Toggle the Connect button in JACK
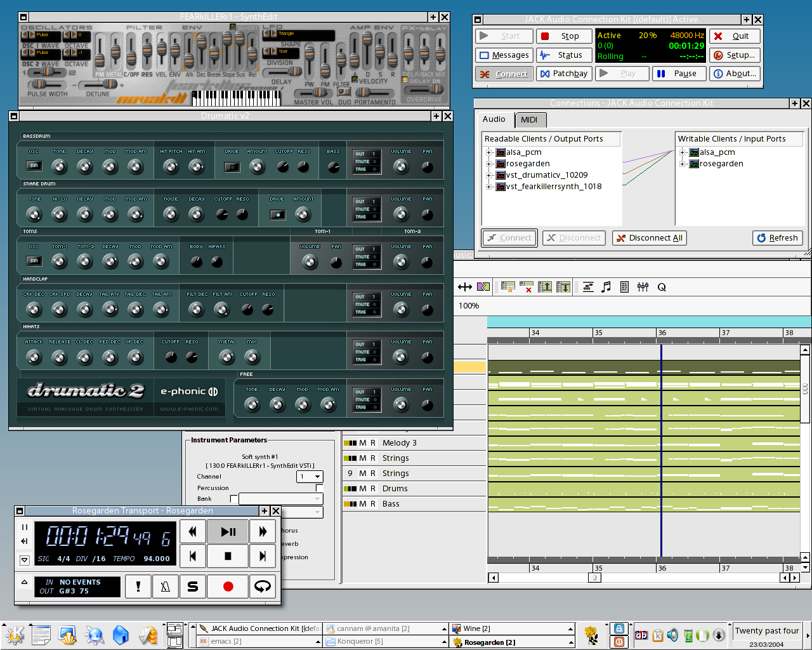 (504, 74)
